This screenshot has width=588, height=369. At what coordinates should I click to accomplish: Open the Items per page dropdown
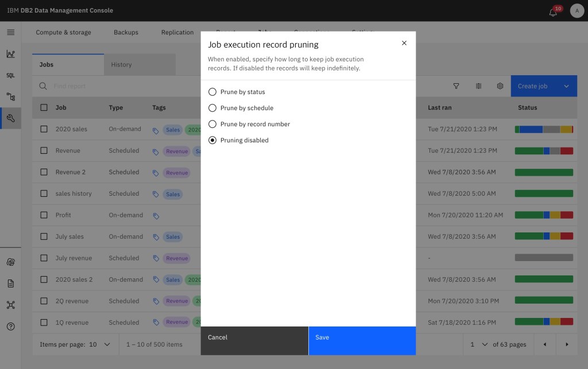101,344
